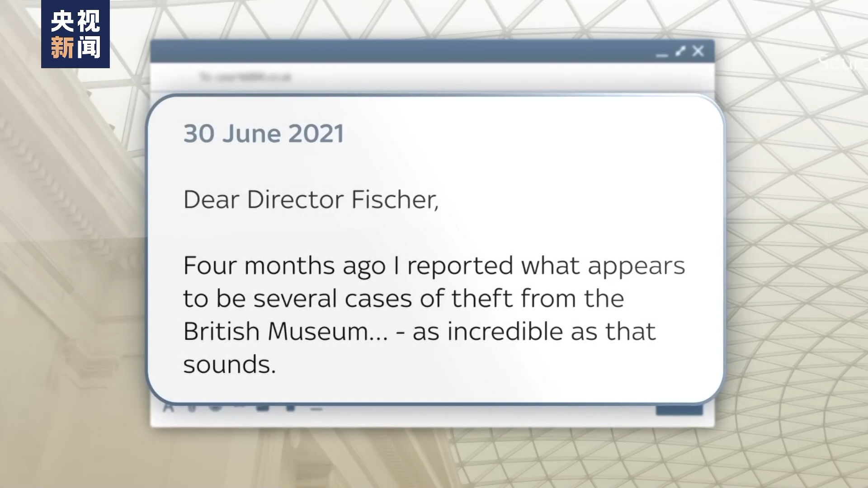Click the attachment icon beside the 'A'
The height and width of the screenshot is (488, 868).
(192, 408)
